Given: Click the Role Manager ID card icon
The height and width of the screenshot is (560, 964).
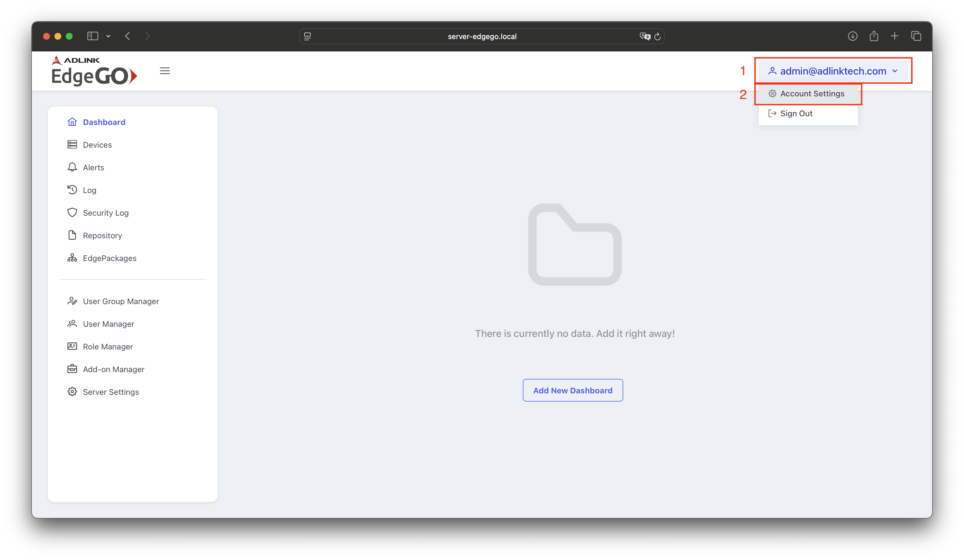Looking at the screenshot, I should 72,346.
